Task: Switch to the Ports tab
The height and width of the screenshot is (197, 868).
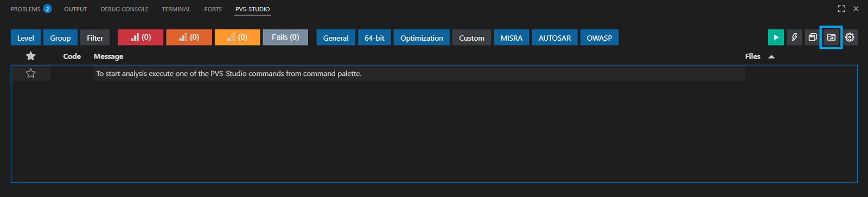Action: pyautogui.click(x=213, y=9)
